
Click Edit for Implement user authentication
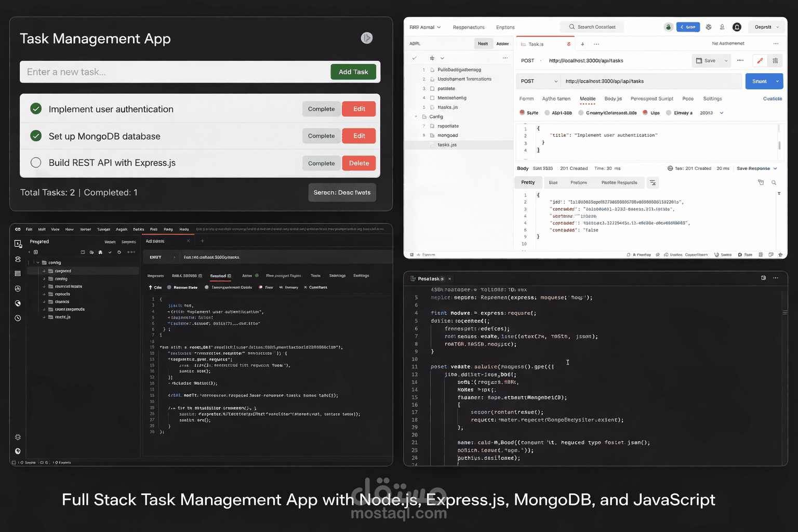[359, 109]
